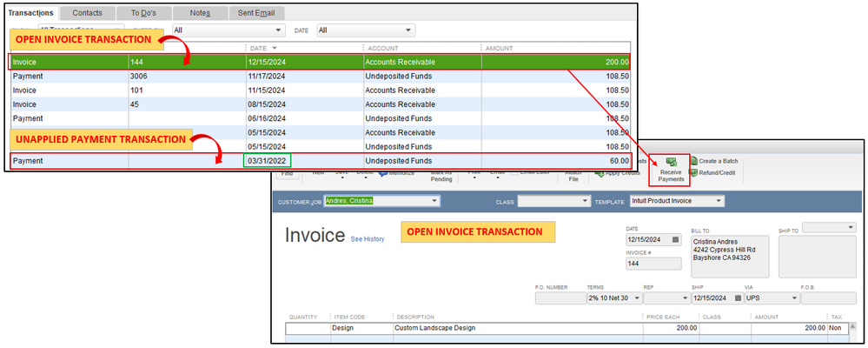Switch to the Transactions tab
The width and height of the screenshot is (868, 348).
click(31, 13)
